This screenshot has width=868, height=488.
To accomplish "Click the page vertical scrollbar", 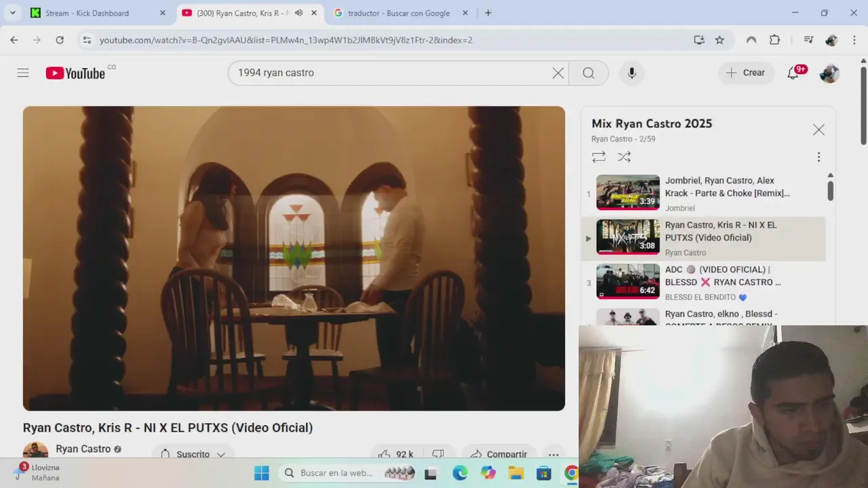I will coord(863,105).
